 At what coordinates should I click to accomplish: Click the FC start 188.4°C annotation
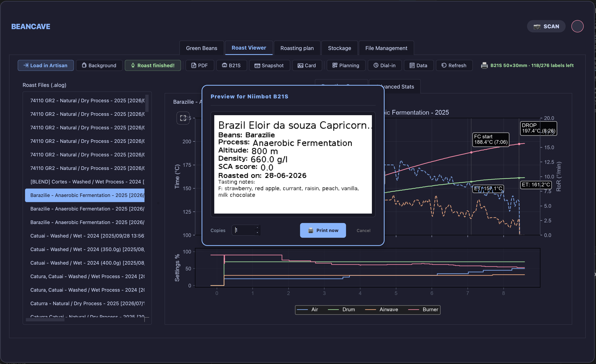pos(491,140)
